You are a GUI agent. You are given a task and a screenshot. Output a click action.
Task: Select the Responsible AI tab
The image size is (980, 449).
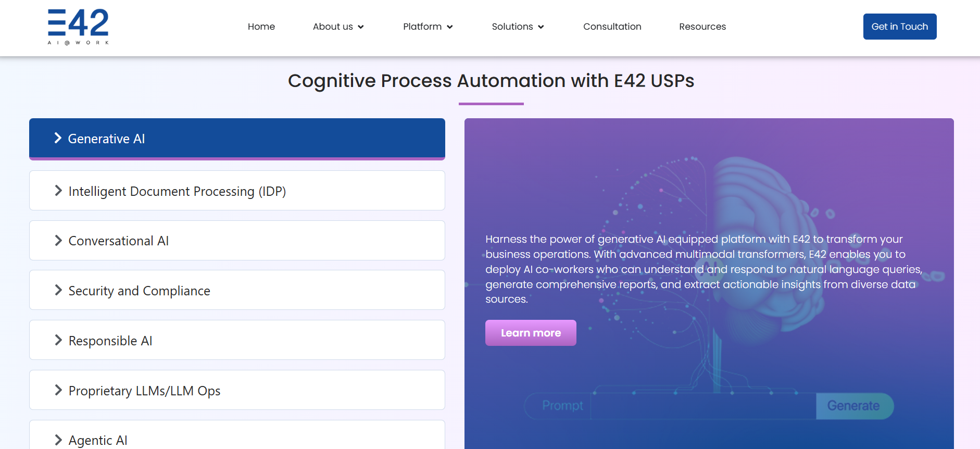(x=237, y=340)
